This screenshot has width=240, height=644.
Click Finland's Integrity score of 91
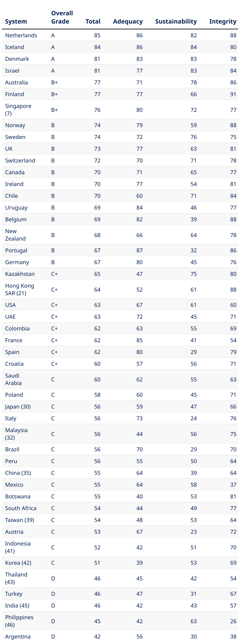pyautogui.click(x=233, y=94)
